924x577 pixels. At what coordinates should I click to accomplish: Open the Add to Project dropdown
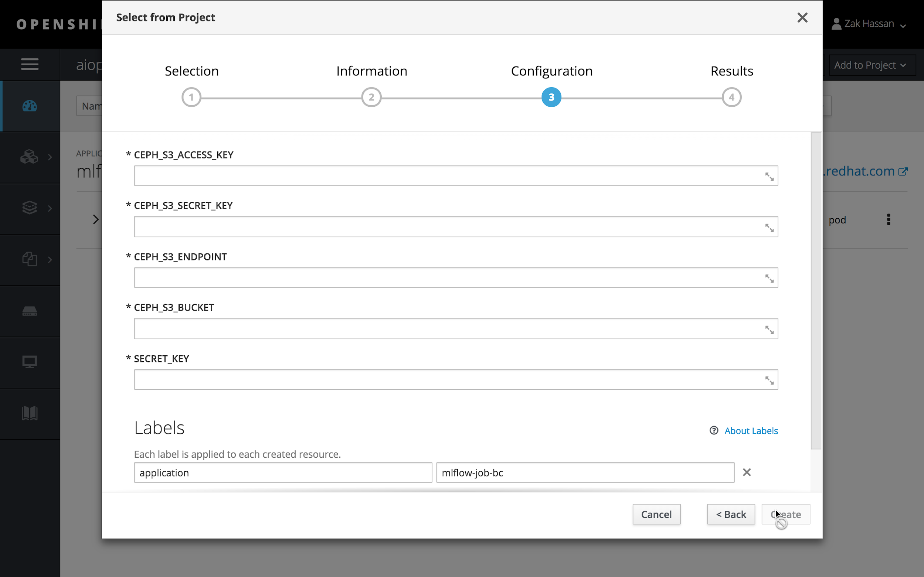coord(870,65)
